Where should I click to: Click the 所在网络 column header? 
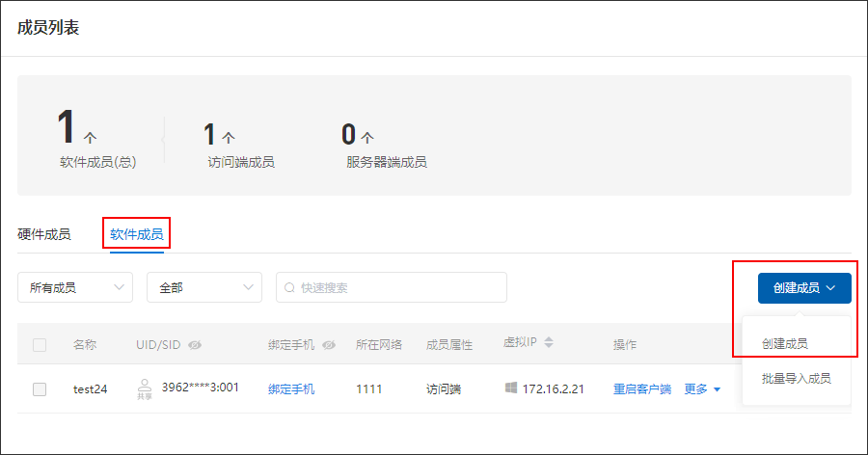379,345
